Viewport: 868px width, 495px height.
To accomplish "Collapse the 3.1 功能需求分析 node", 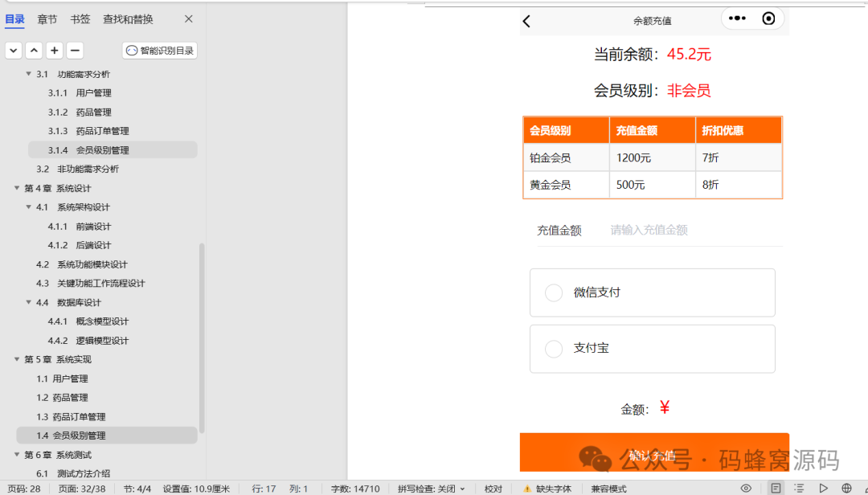I will tap(29, 74).
